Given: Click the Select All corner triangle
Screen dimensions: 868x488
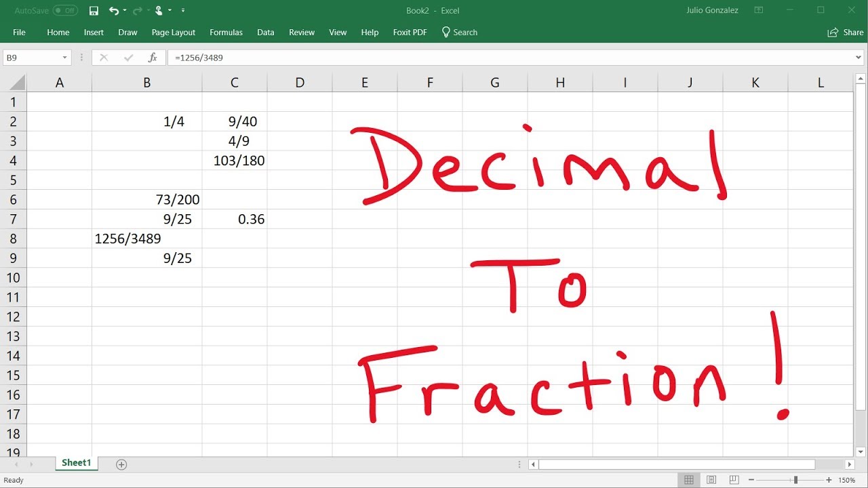Looking at the screenshot, I should (17, 83).
